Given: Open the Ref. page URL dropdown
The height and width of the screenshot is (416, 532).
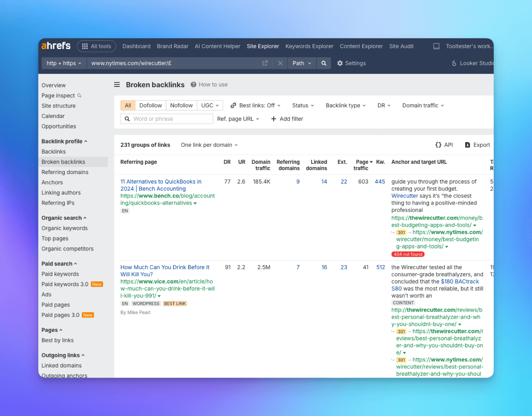Looking at the screenshot, I should click(238, 119).
